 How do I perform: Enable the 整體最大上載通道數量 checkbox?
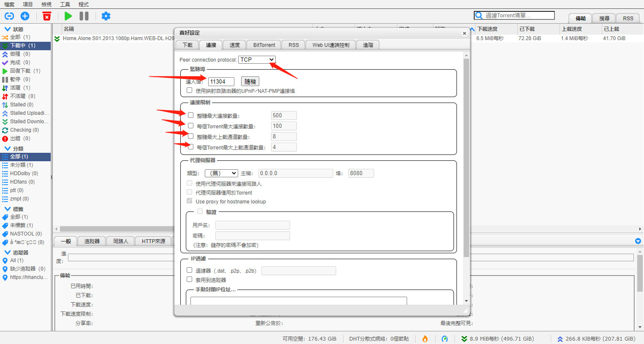click(x=191, y=136)
